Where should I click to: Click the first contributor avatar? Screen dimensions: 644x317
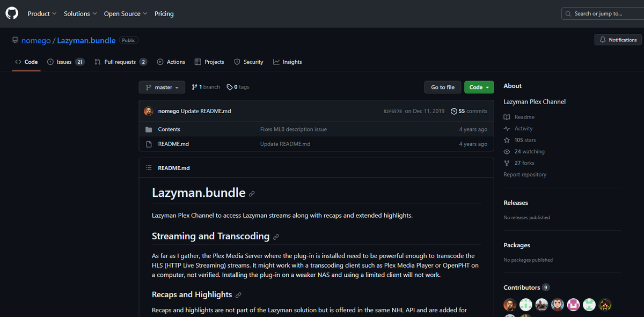pos(510,305)
